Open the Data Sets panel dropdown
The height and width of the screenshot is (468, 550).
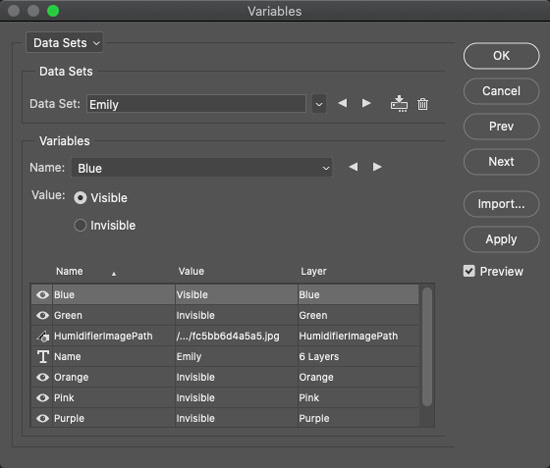coord(65,43)
